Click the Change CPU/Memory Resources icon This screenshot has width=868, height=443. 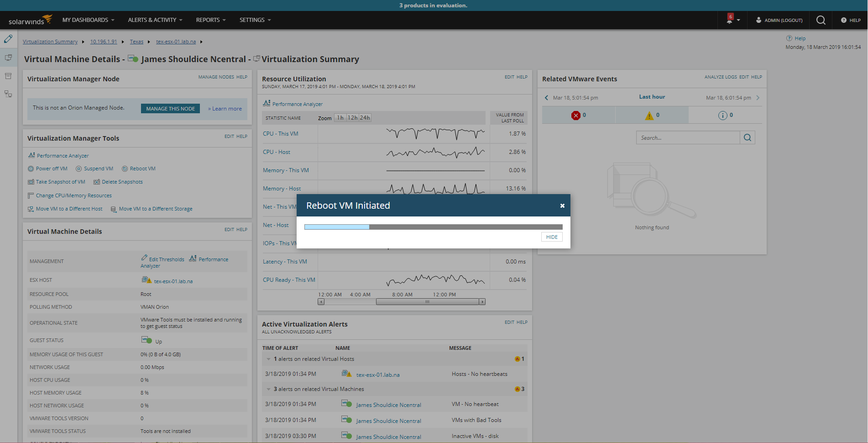coord(31,195)
